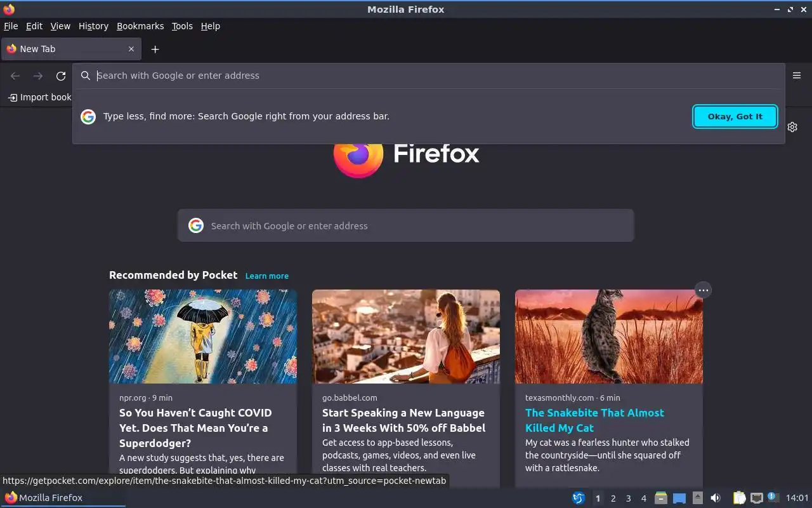
Task: Open the volume control speaker icon
Action: pyautogui.click(x=716, y=498)
